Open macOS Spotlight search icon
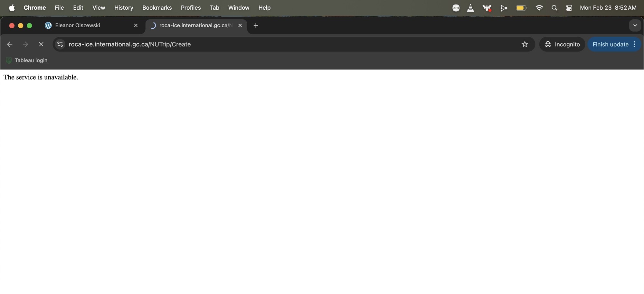 tap(554, 8)
